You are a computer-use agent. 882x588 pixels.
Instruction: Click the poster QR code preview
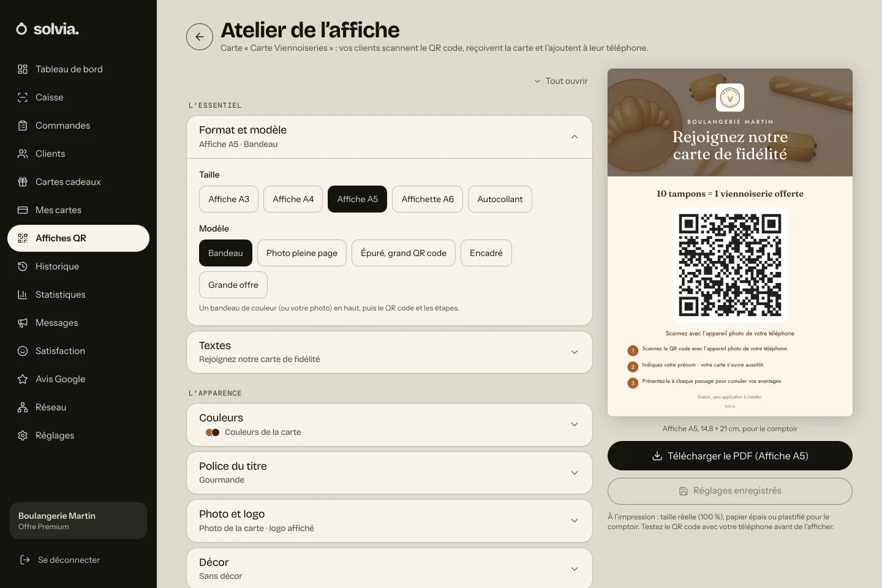(x=730, y=265)
